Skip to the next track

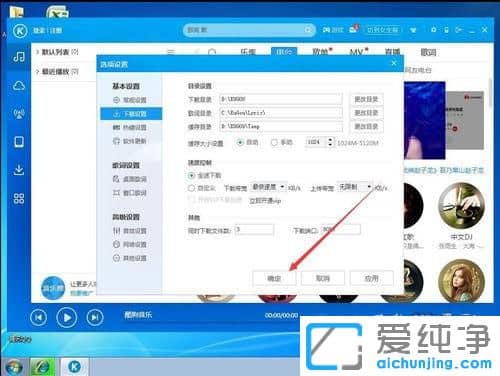95,317
